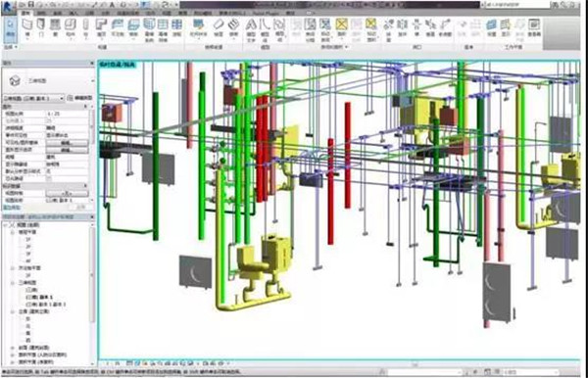Choose the Roof tool in the ribbon
Screen dimensions: 588x378
(101, 28)
